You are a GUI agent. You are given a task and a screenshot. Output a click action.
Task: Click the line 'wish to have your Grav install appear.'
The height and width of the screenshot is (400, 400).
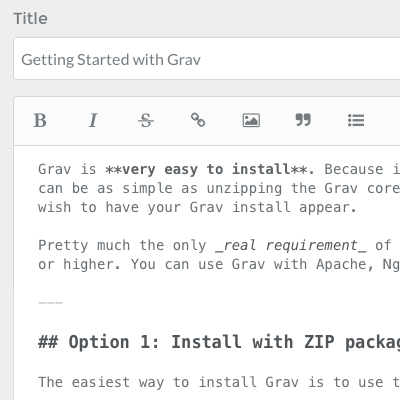pyautogui.click(x=197, y=207)
